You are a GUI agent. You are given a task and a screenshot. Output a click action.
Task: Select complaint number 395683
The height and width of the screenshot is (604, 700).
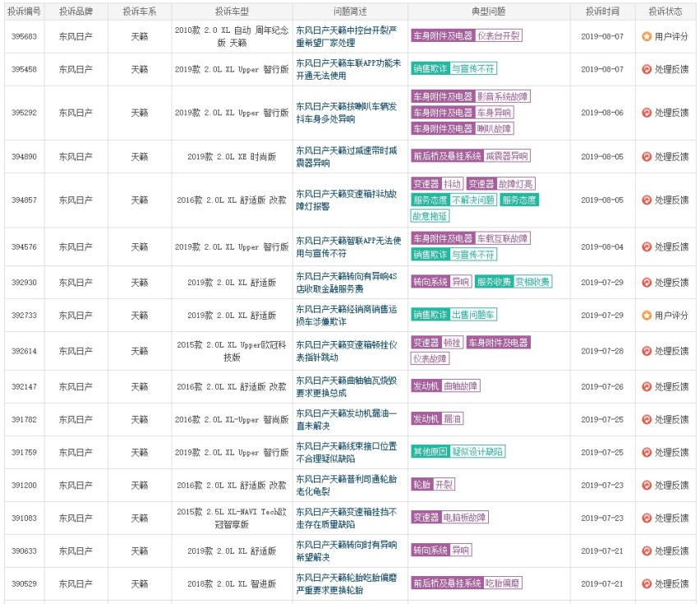[24, 37]
